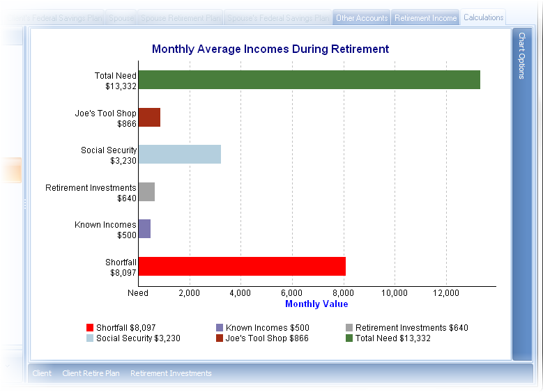Go to the bottom Client tab
The image size is (543, 392).
pos(42,373)
